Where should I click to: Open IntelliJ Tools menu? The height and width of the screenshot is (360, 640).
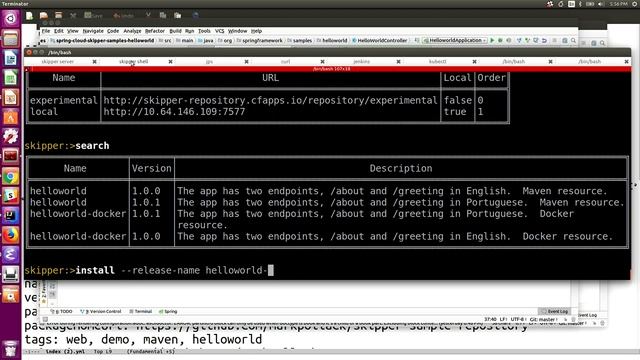(x=204, y=31)
